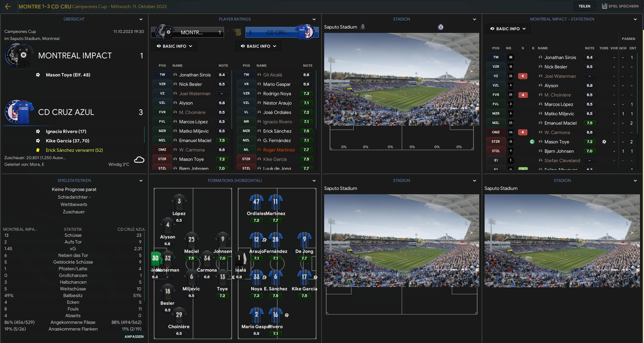
Task: Click Montreal shirt number 3 López on formation
Action: [179, 202]
